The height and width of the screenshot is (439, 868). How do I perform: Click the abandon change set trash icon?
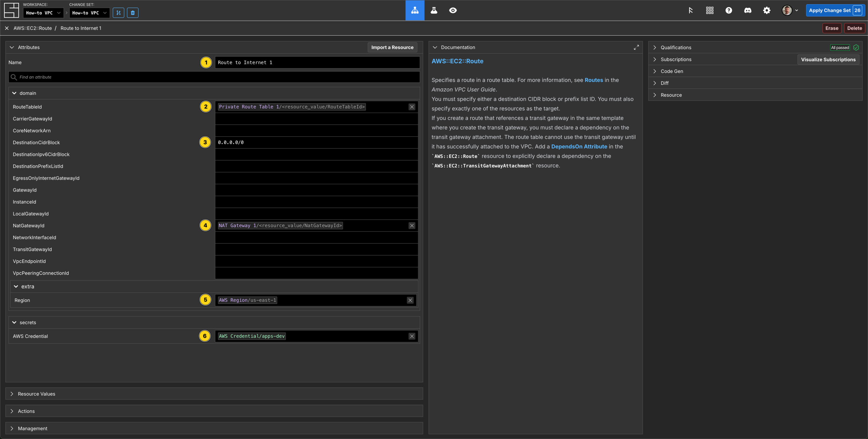pos(132,13)
